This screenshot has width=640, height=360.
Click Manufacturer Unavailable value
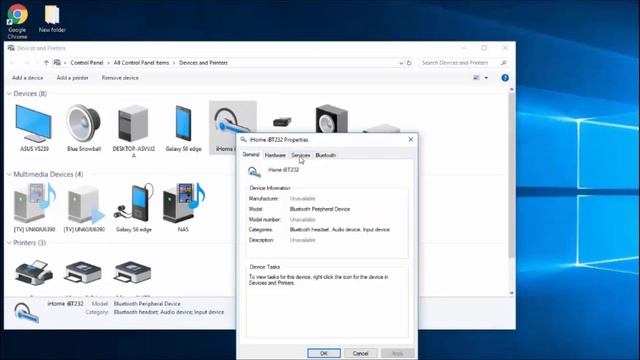click(302, 199)
